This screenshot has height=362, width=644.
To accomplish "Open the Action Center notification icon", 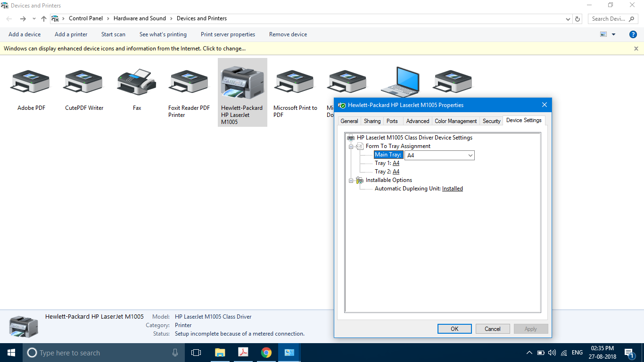I will click(629, 353).
